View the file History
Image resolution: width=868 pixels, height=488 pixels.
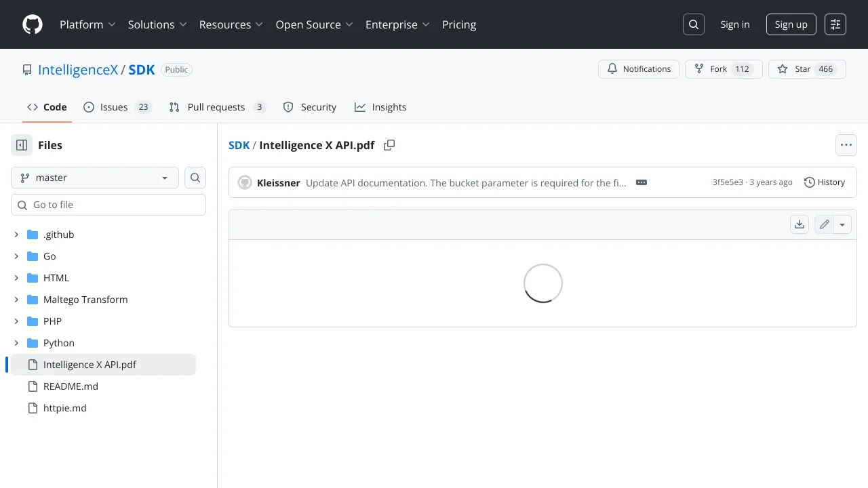pyautogui.click(x=825, y=182)
